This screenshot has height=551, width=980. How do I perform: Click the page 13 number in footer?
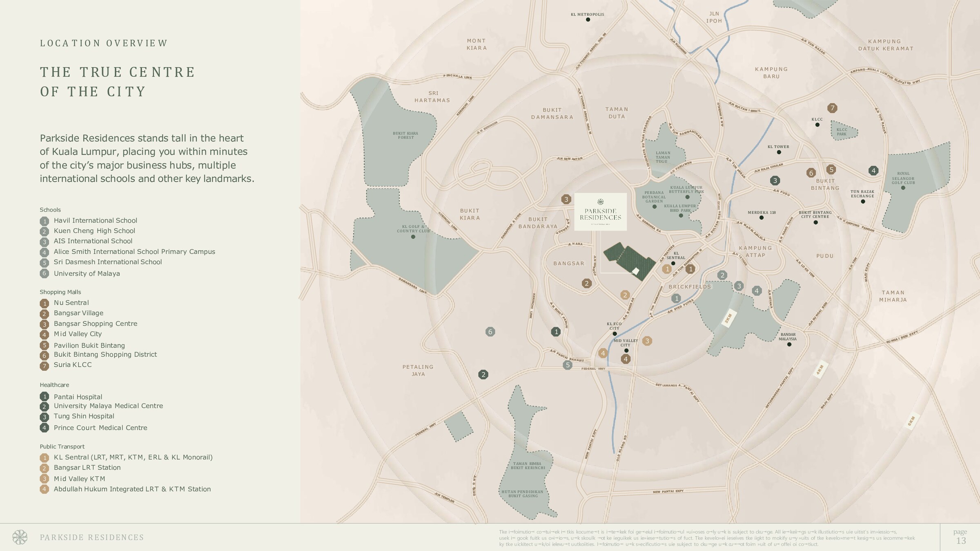961,541
